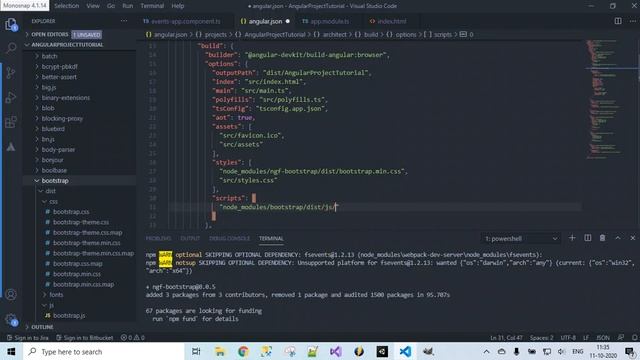This screenshot has width=640, height=360.
Task: Open the Terminal menu
Action: pyautogui.click(x=152, y=6)
